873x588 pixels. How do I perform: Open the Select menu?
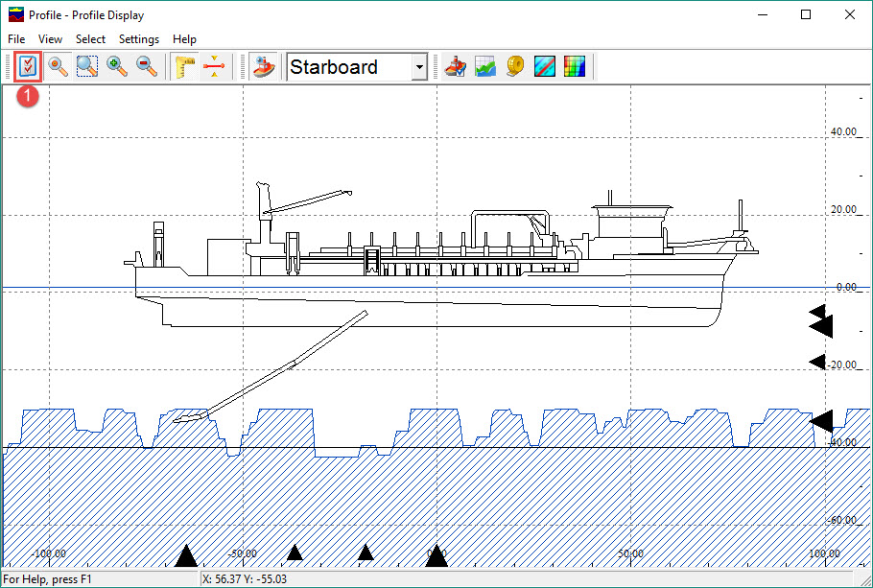click(x=91, y=39)
